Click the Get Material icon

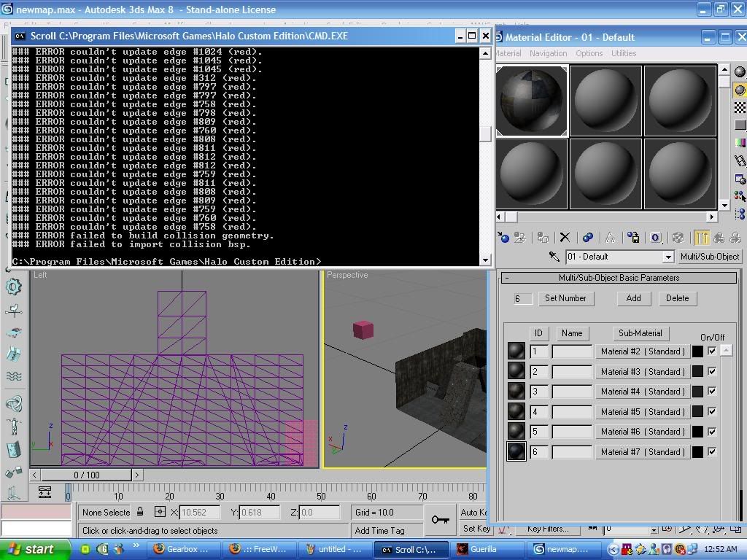[x=503, y=237]
